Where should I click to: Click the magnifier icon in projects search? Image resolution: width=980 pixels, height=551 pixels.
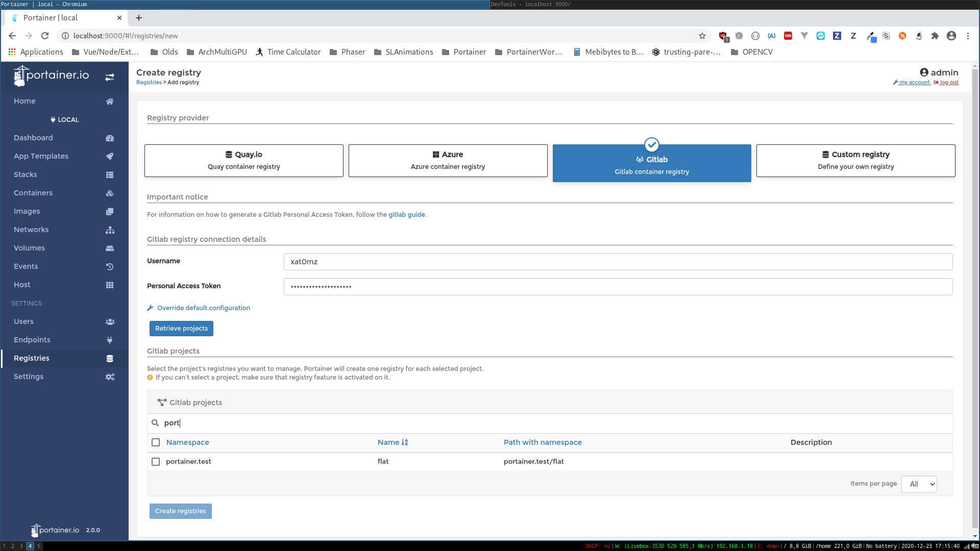pos(155,423)
